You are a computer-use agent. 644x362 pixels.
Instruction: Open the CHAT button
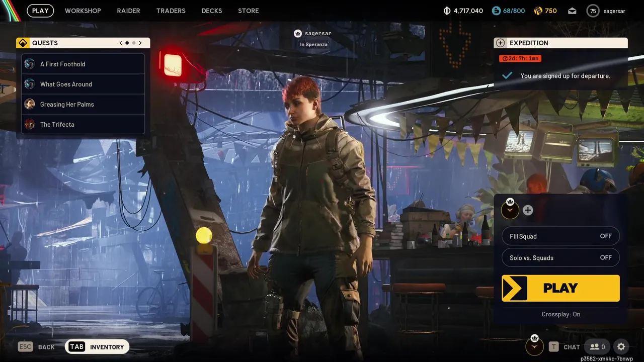pos(572,347)
